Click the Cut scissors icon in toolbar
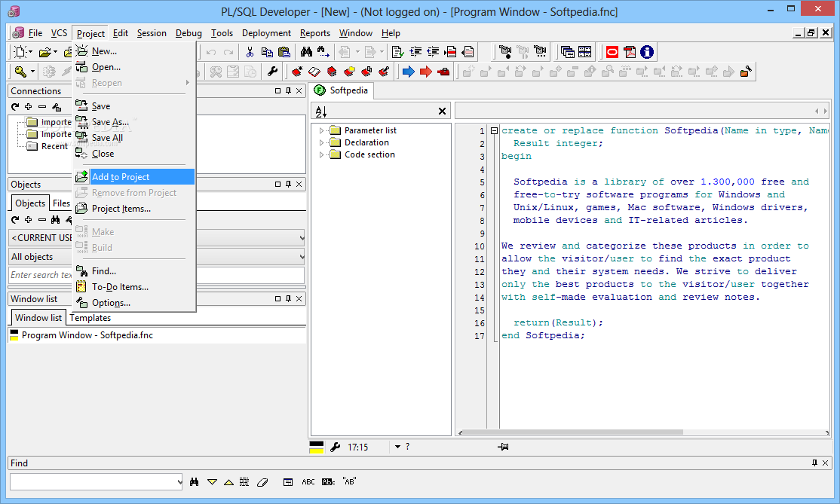The image size is (840, 504). point(250,52)
